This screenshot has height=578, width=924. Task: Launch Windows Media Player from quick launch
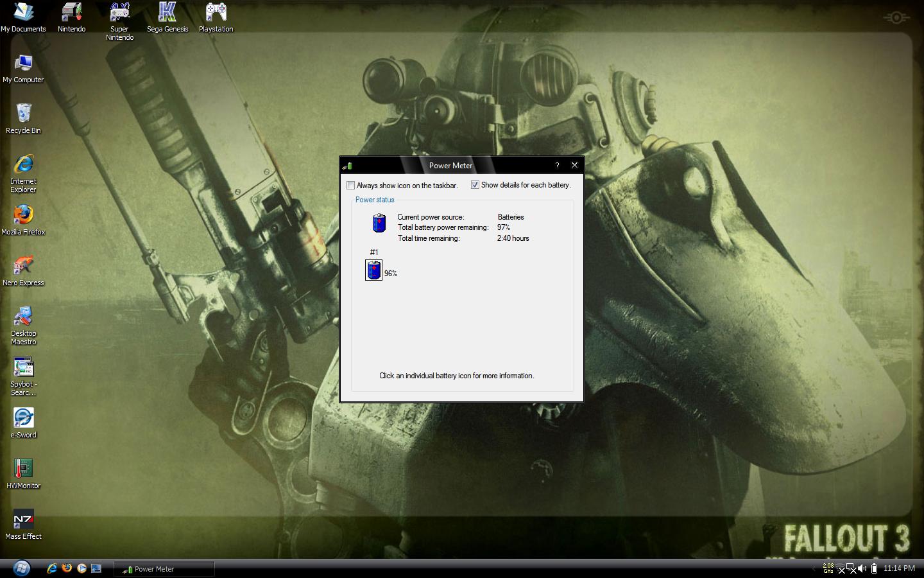81,568
